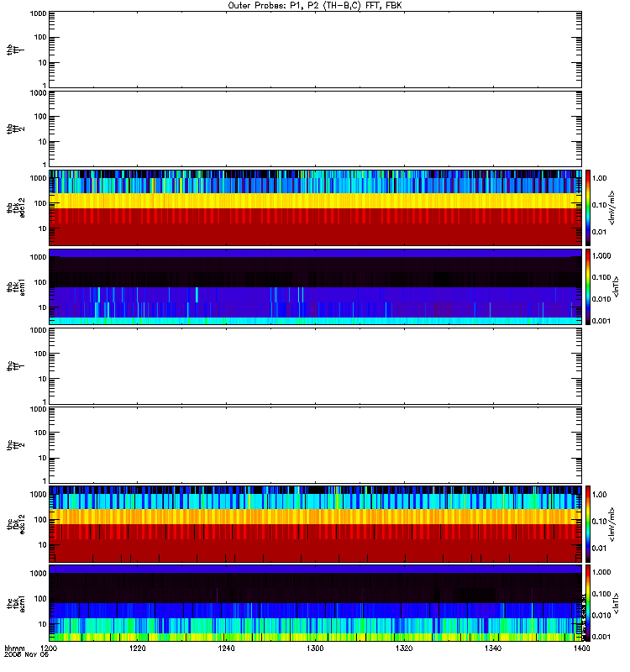The image size is (630, 672).
Task: Click the 1240 time axis label
Action: click(226, 648)
